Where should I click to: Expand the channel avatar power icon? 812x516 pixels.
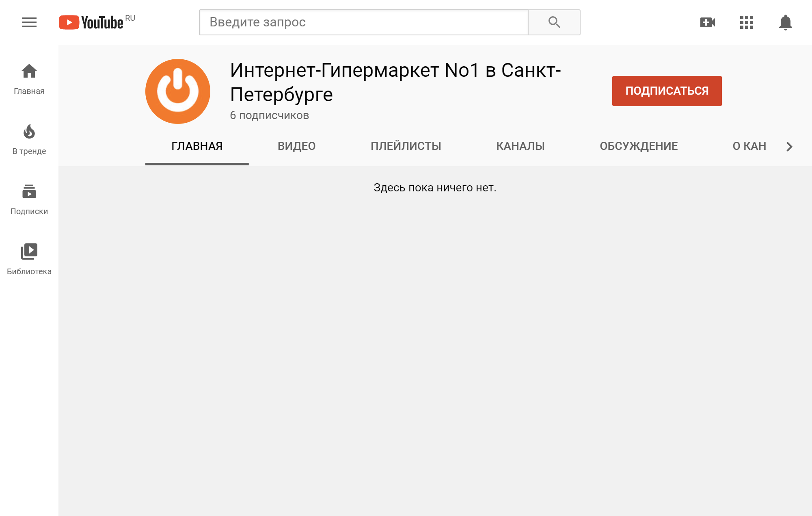click(177, 91)
